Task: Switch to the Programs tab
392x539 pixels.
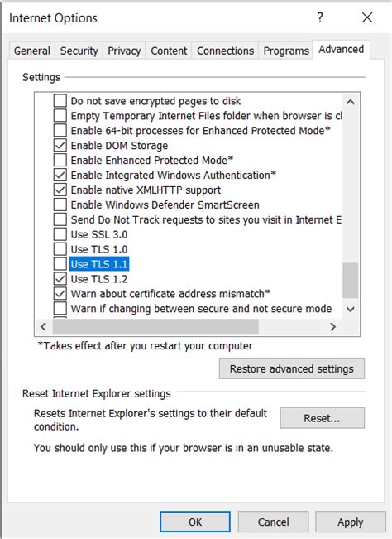Action: (286, 51)
